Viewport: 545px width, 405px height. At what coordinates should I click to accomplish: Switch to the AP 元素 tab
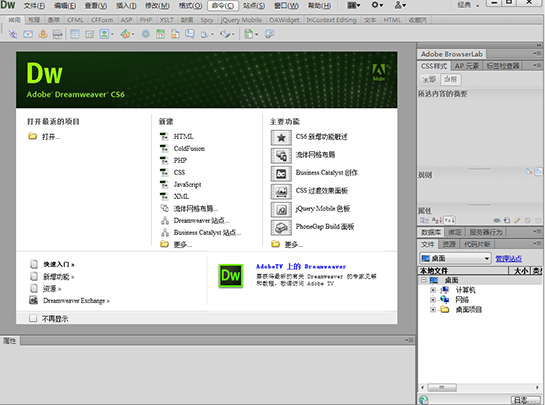click(466, 66)
